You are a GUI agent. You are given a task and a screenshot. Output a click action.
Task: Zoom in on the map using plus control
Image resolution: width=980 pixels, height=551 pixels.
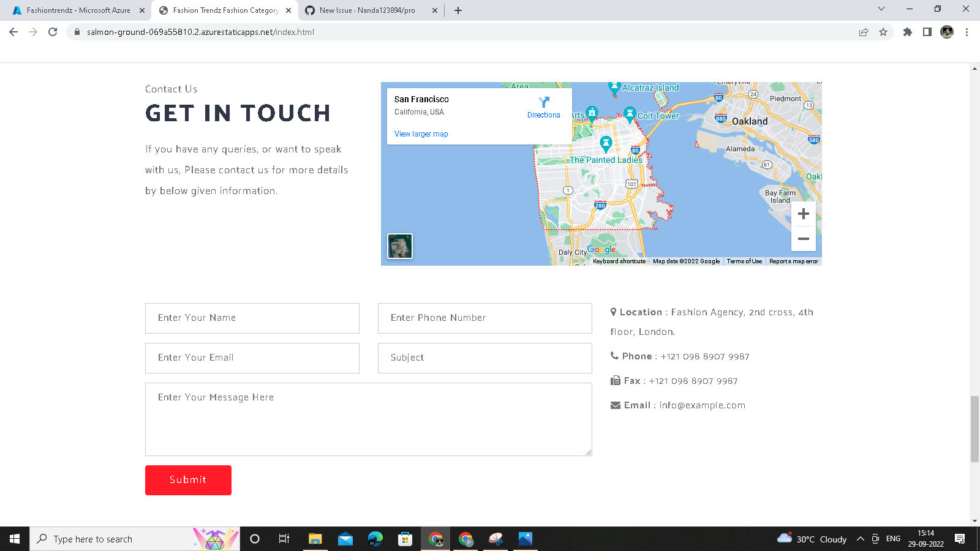point(803,213)
